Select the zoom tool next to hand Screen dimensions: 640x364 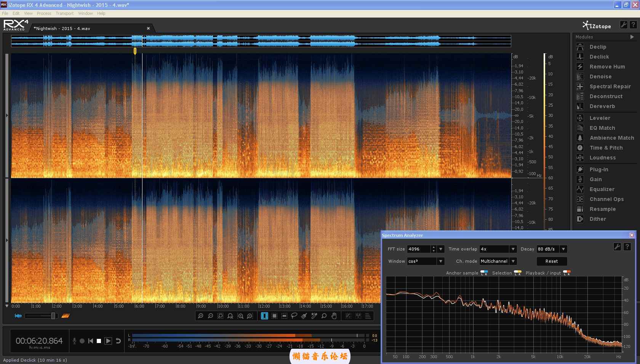[324, 316]
